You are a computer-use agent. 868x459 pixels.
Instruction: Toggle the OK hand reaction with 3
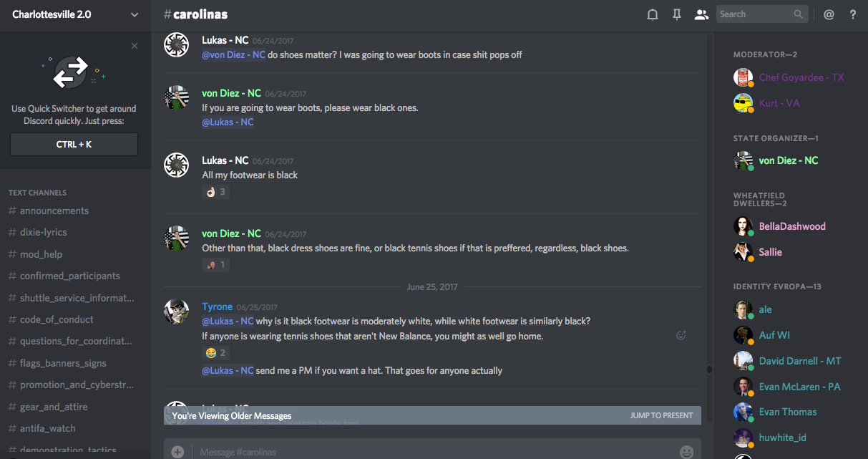point(215,192)
